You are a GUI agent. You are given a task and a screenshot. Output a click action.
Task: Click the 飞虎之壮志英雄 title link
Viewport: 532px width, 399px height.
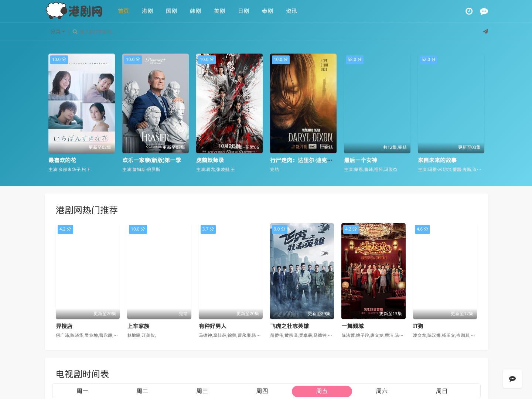coord(289,326)
